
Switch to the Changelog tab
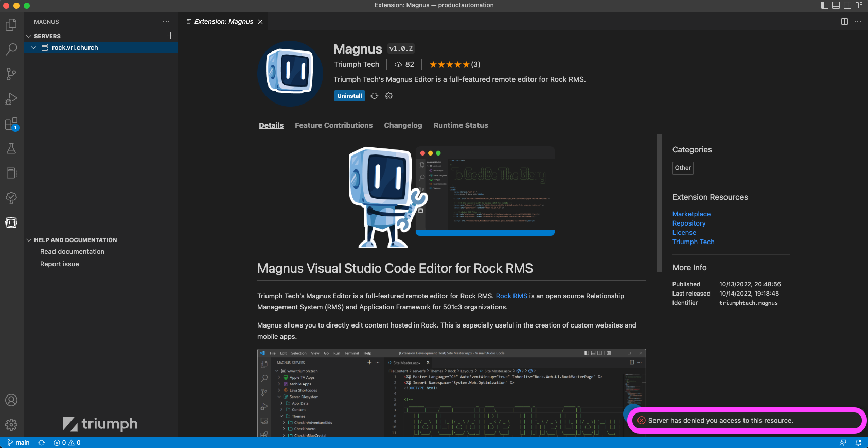pos(403,125)
